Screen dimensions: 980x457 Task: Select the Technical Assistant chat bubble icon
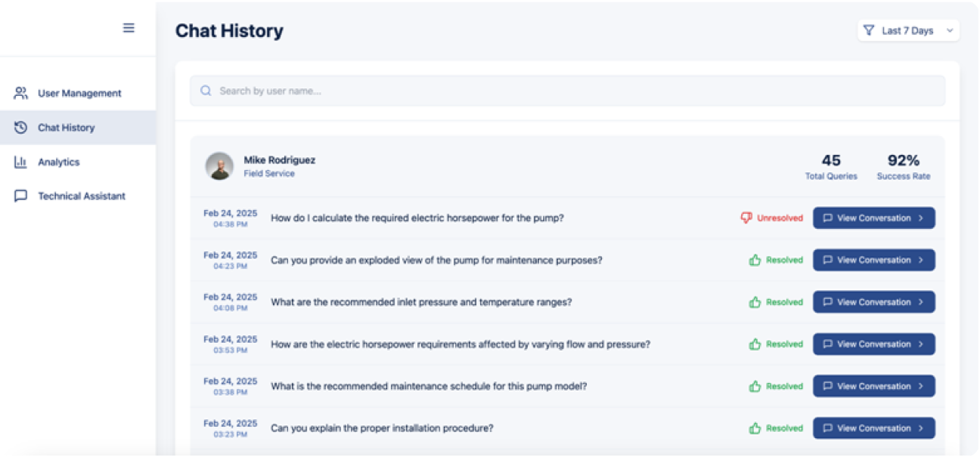point(20,195)
